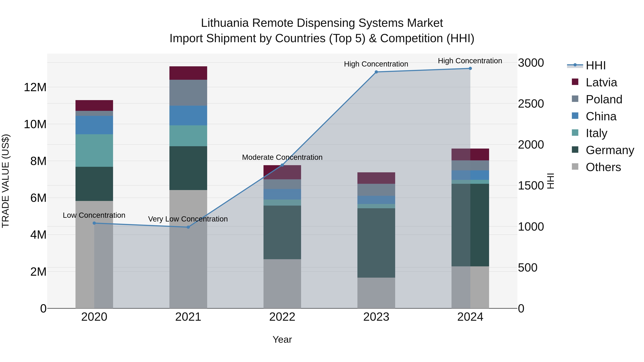Image resolution: width=644 pixels, height=362 pixels.
Task: Click the 2023 HHI data point
Action: [376, 72]
